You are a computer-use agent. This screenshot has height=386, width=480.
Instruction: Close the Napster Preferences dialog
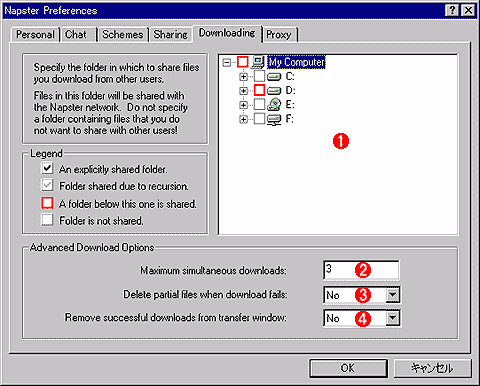(468, 11)
